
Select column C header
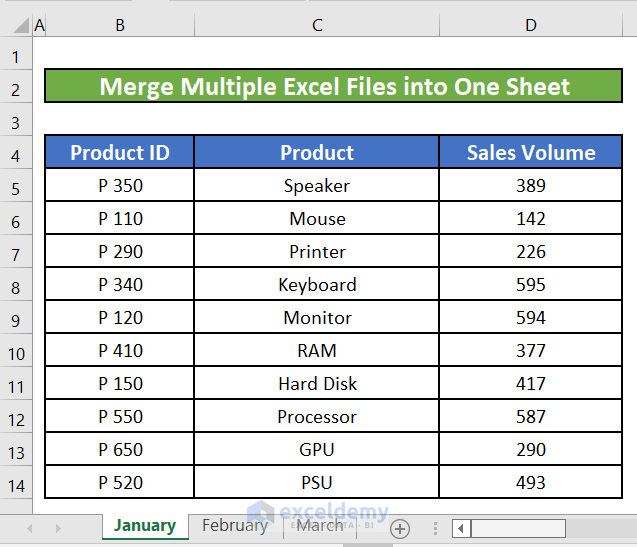pyautogui.click(x=317, y=25)
